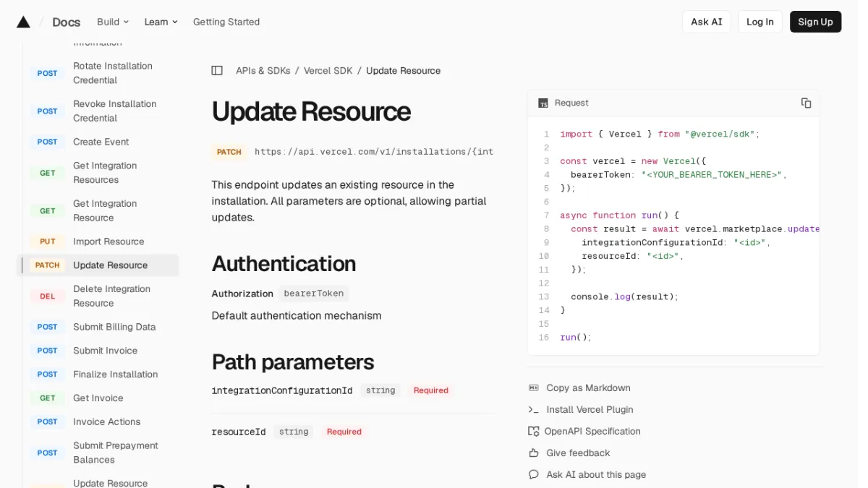This screenshot has width=868, height=488.
Task: Click the POST badge beside Finalize Installation
Action: pos(48,374)
